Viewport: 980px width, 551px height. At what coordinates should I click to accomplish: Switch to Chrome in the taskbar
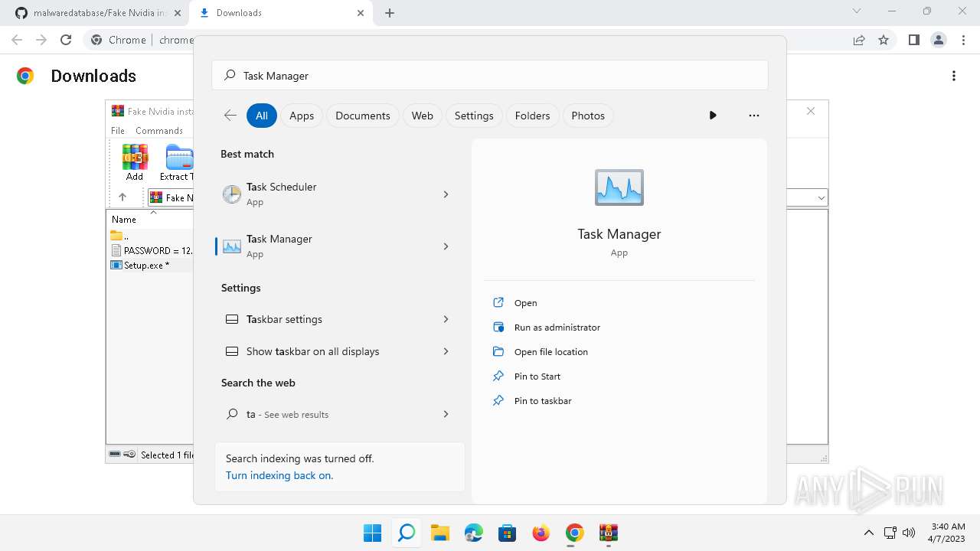[x=574, y=533]
